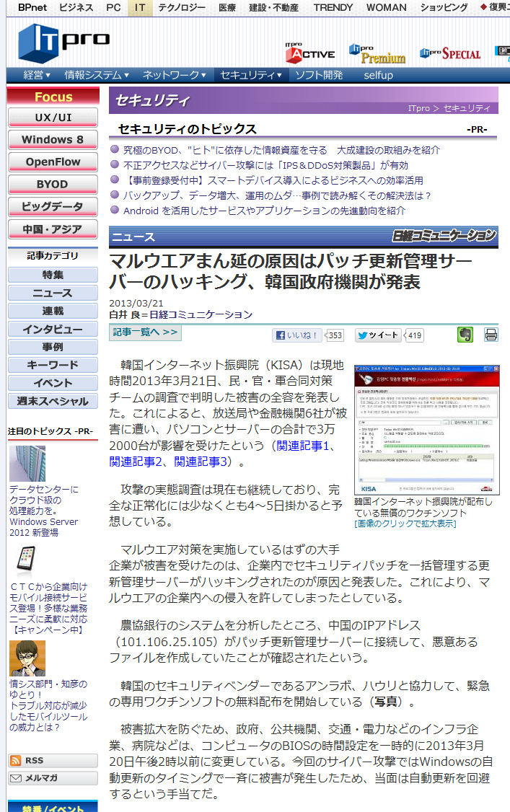Viewport: 510px width, 812px height.
Task: Click the Facebook いいね! button
Action: [x=298, y=335]
